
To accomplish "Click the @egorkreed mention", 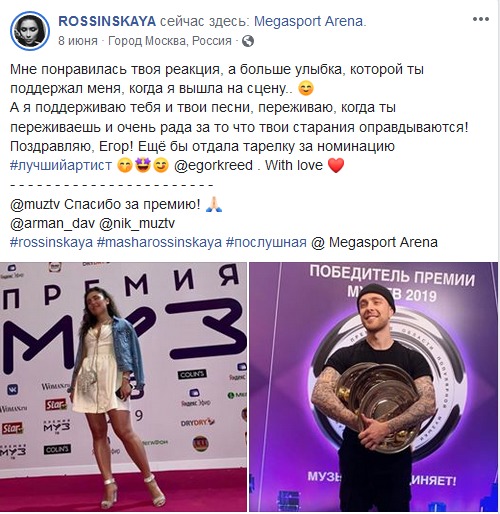I will (x=213, y=166).
